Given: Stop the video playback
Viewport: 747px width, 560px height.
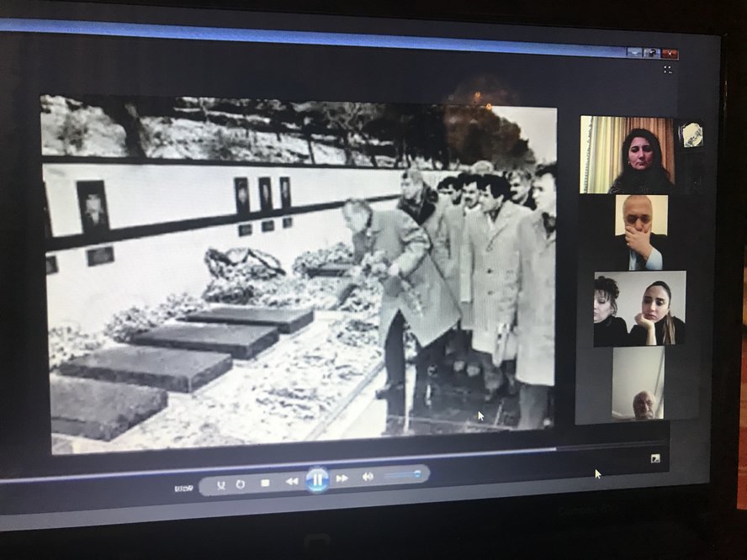Looking at the screenshot, I should pyautogui.click(x=265, y=483).
